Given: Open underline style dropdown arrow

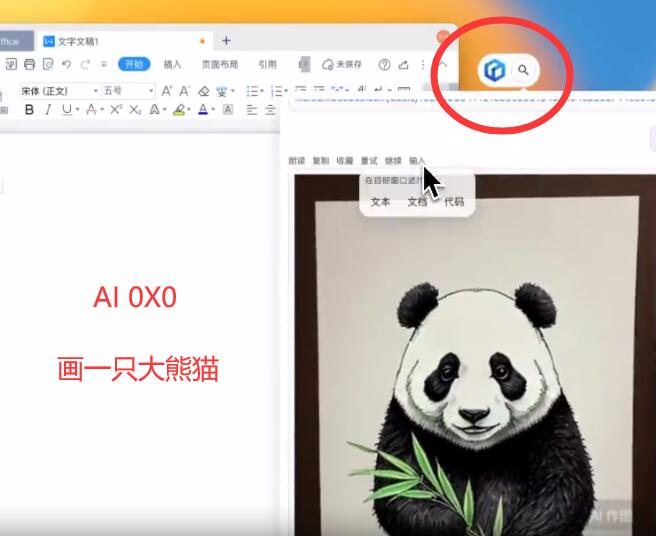Looking at the screenshot, I should coord(78,110).
